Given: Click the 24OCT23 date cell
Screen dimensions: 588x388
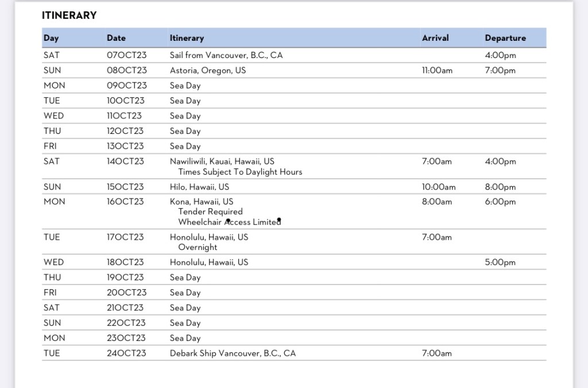Looking at the screenshot, I should (x=126, y=353).
